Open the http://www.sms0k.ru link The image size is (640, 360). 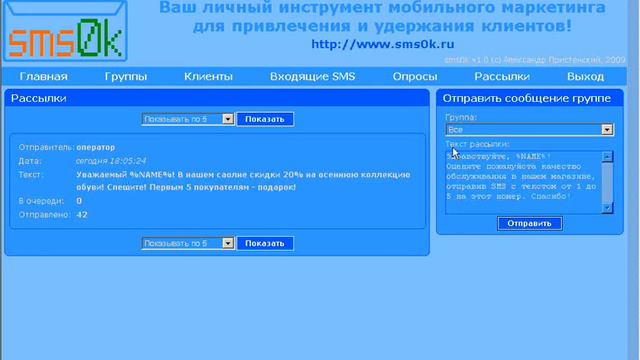[x=382, y=44]
